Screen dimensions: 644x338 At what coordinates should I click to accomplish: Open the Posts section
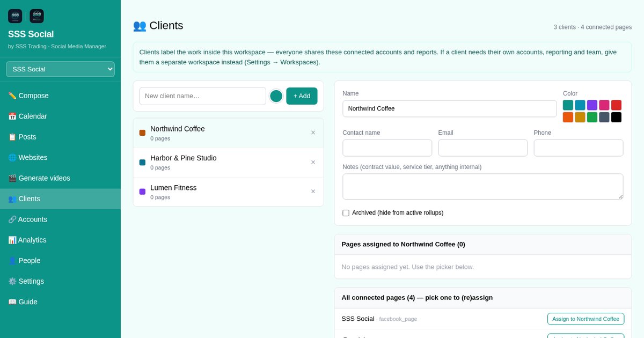point(60,137)
